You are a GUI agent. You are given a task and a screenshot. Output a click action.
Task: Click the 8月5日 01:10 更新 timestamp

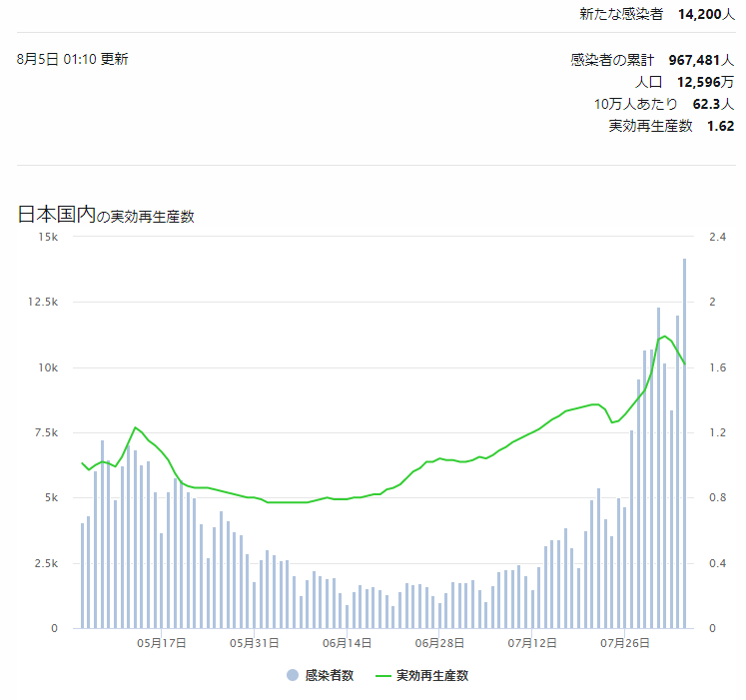[x=72, y=59]
